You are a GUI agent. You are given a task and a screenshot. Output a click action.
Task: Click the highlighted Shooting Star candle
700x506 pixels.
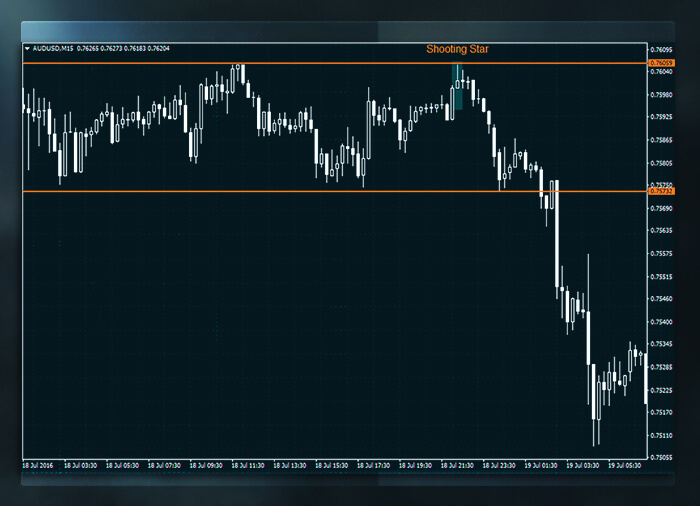[457, 87]
